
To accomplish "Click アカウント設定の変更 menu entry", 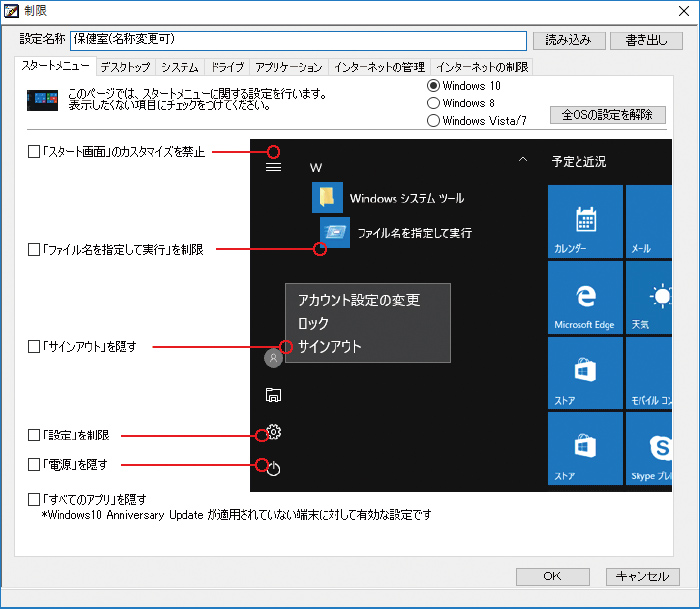I will pyautogui.click(x=359, y=300).
